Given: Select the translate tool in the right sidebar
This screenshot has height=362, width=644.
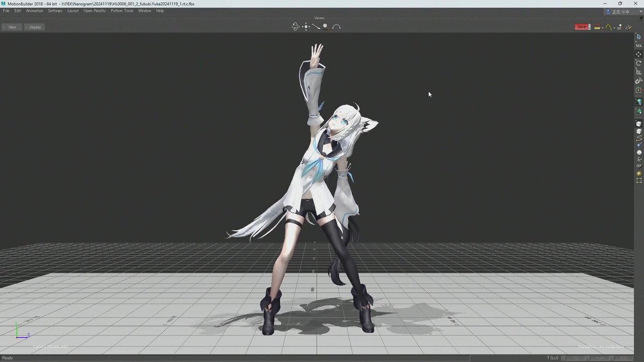Looking at the screenshot, I should (638, 54).
